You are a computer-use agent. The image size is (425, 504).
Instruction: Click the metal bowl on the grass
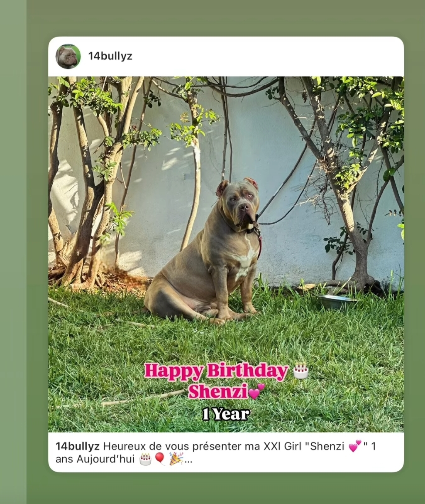pos(337,302)
